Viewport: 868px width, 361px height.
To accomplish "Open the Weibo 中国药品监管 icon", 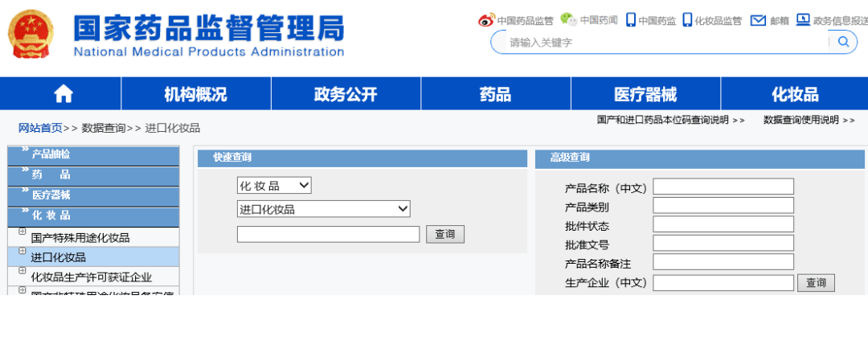I will pyautogui.click(x=486, y=20).
